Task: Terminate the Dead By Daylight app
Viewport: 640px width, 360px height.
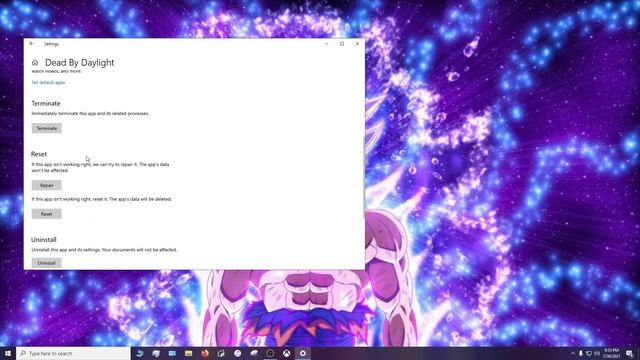Action: coord(47,128)
